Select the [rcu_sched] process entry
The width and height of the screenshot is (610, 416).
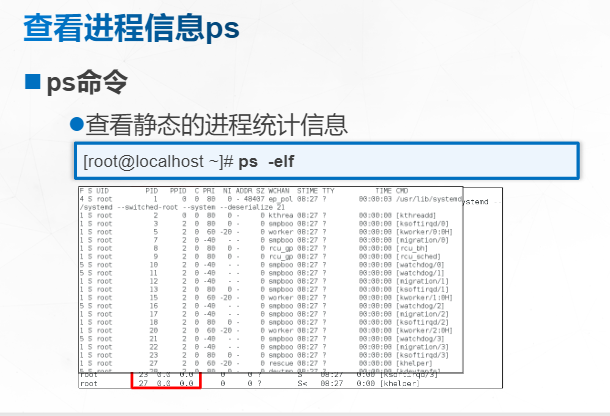tap(418, 256)
